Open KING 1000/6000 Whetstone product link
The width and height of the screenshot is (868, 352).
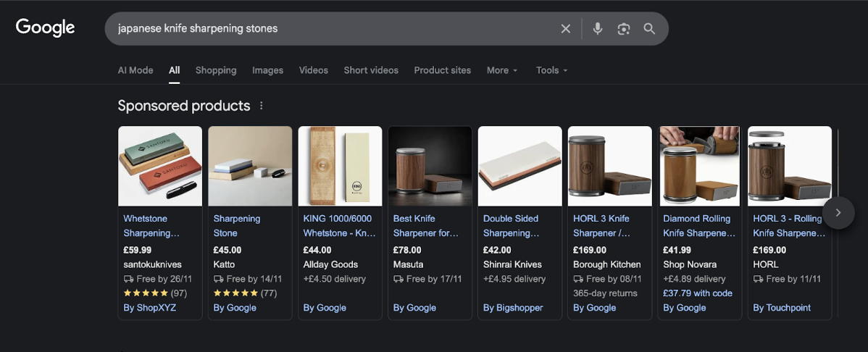point(338,225)
